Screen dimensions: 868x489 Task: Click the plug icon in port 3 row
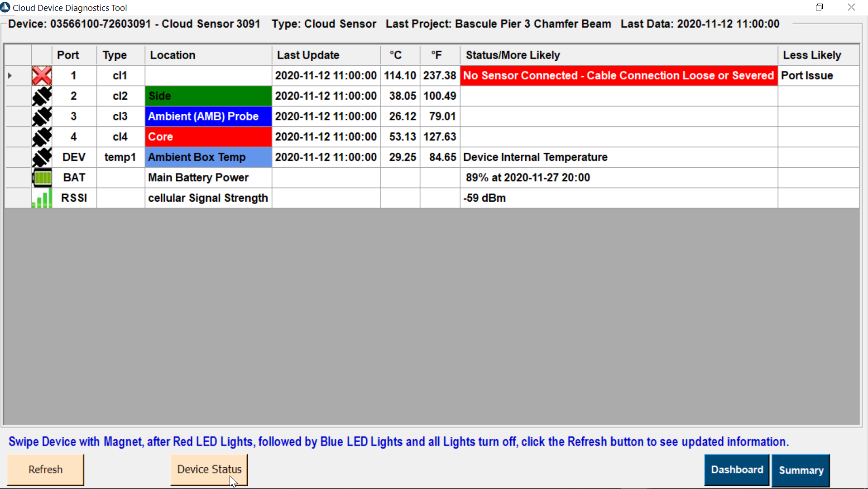point(42,116)
